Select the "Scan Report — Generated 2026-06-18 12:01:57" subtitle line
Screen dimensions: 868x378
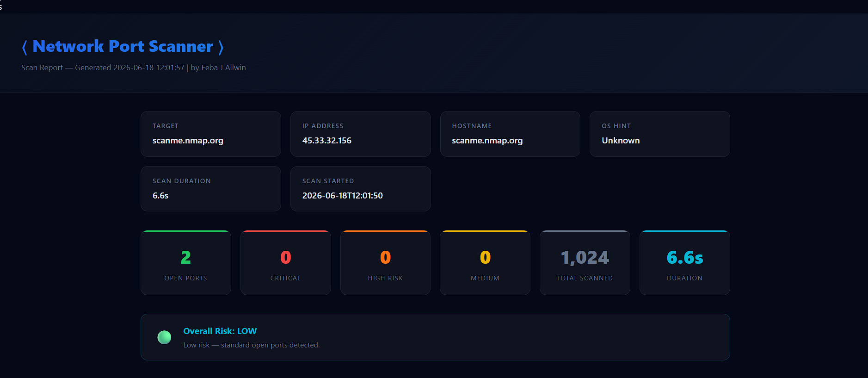(x=134, y=68)
